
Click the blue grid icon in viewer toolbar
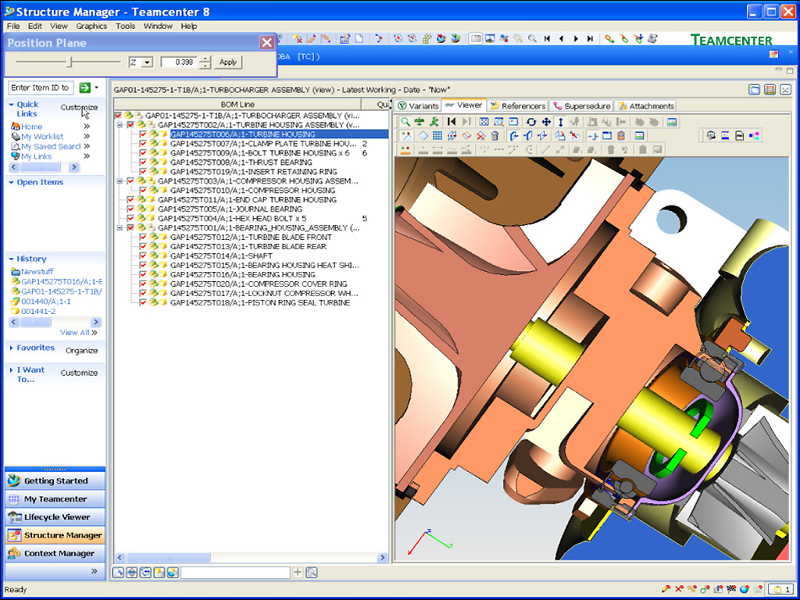tap(437, 136)
